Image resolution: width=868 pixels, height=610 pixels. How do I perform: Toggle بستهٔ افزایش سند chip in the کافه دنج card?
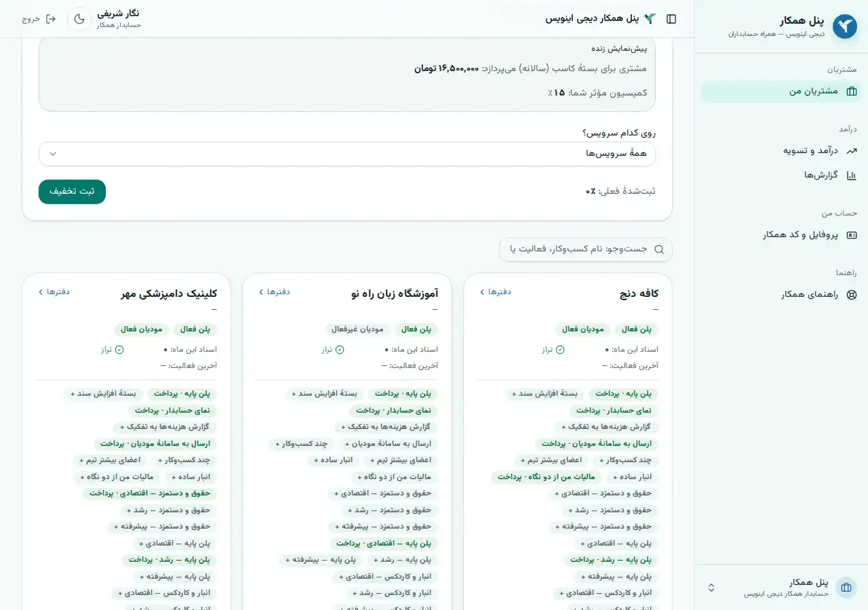(545, 394)
